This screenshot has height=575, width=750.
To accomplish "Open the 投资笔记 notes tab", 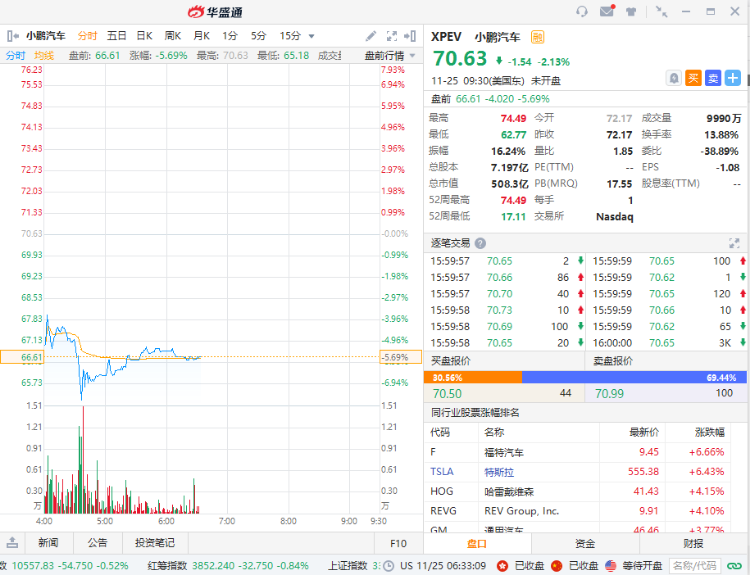I will click(155, 543).
